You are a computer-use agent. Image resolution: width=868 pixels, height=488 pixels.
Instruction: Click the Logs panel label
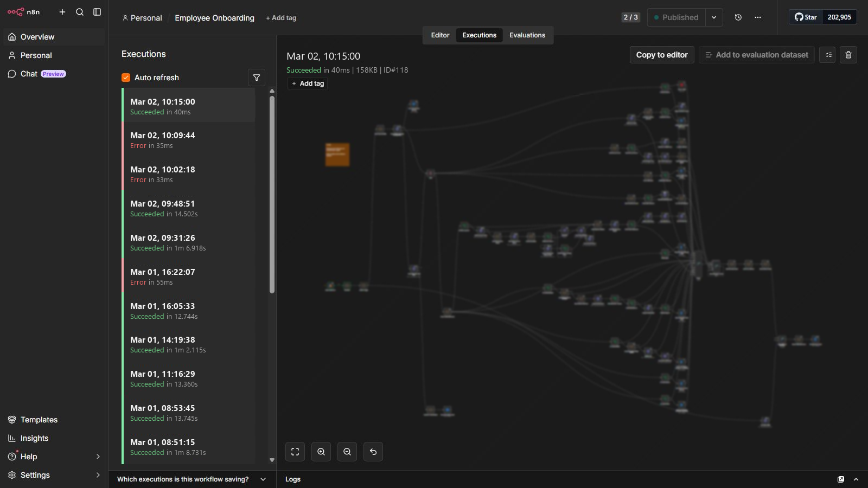click(293, 479)
